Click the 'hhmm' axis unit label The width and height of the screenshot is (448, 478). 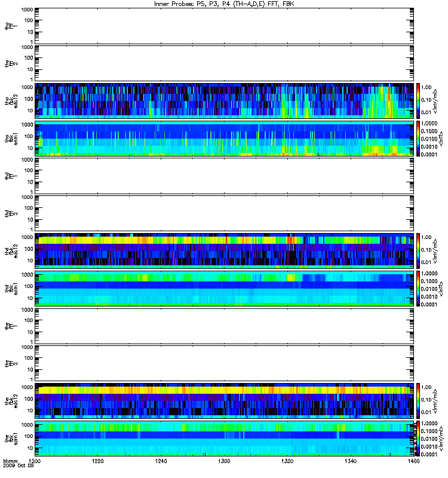coord(10,461)
